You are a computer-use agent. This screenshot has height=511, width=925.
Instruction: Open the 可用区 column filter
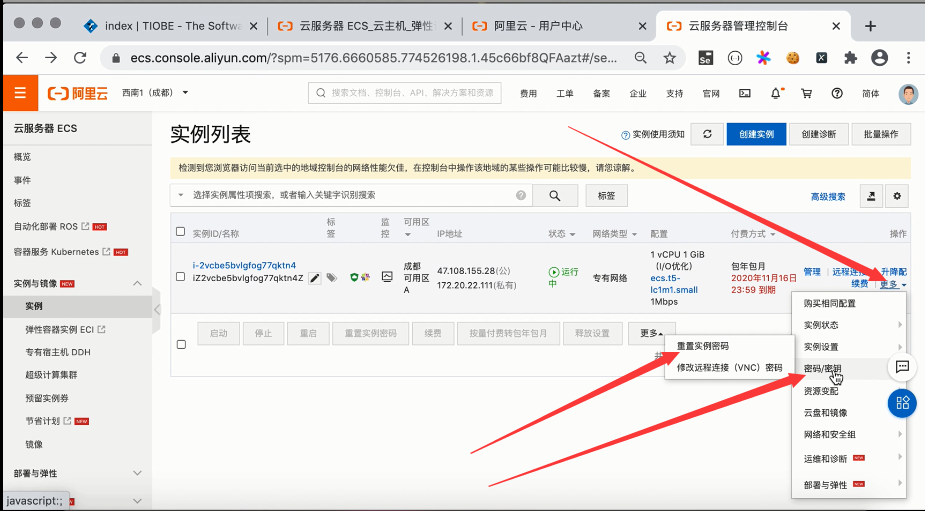(x=408, y=234)
